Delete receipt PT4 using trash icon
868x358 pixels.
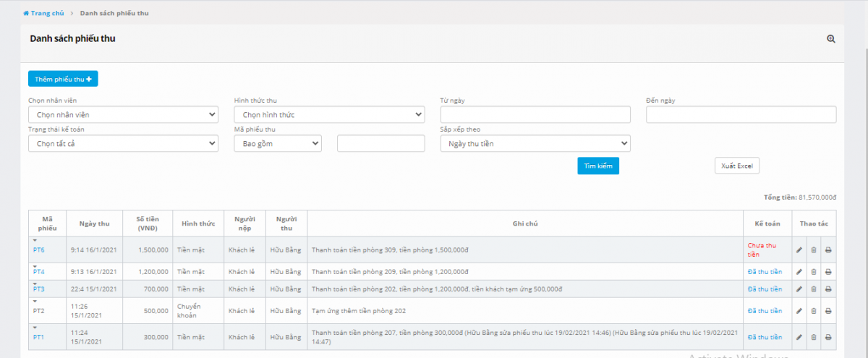pyautogui.click(x=814, y=272)
